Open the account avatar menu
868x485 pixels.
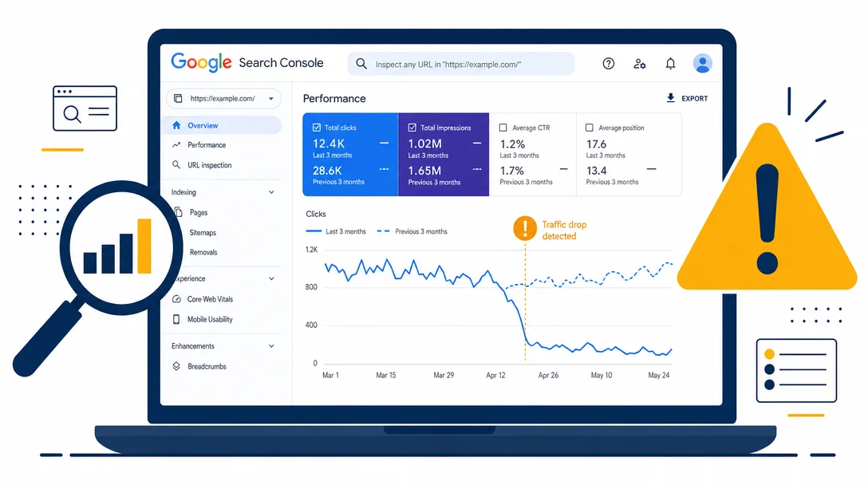pos(703,64)
